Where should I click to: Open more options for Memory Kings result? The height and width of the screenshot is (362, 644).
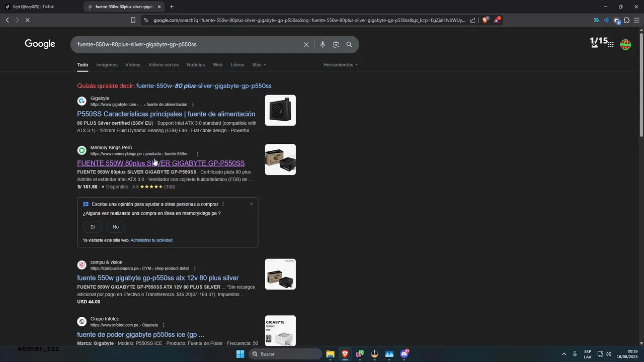[197, 154]
